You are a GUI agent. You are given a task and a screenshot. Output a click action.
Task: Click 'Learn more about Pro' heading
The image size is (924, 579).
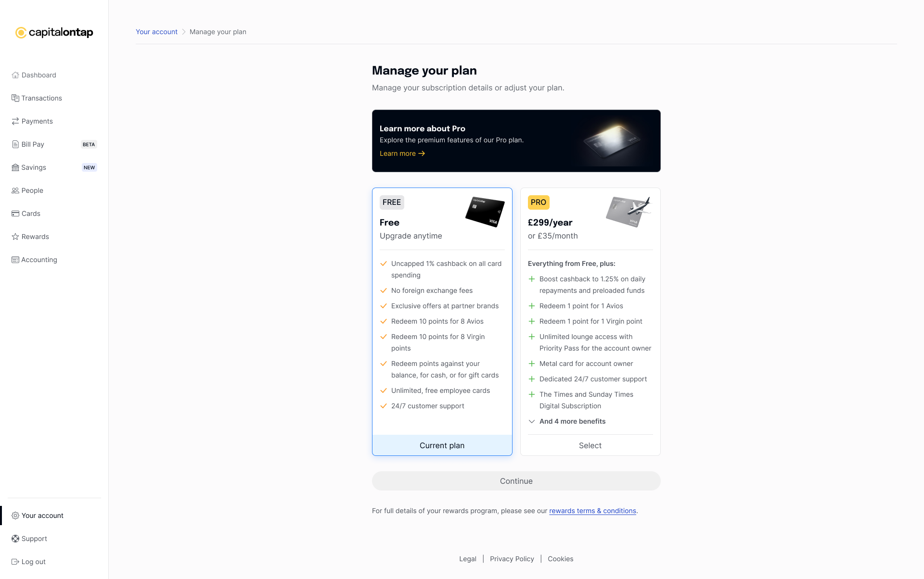pyautogui.click(x=422, y=128)
